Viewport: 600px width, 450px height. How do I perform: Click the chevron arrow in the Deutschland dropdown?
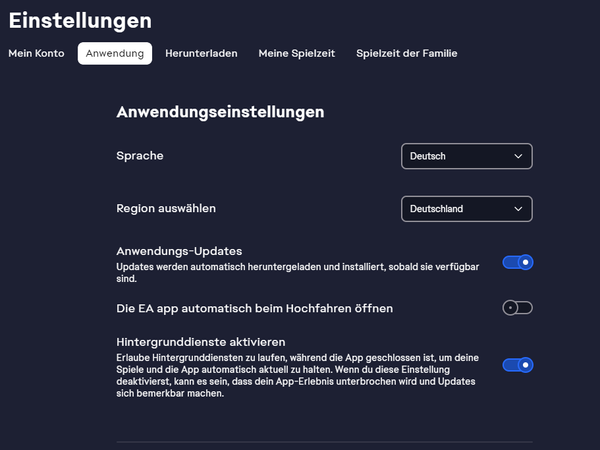tap(518, 209)
